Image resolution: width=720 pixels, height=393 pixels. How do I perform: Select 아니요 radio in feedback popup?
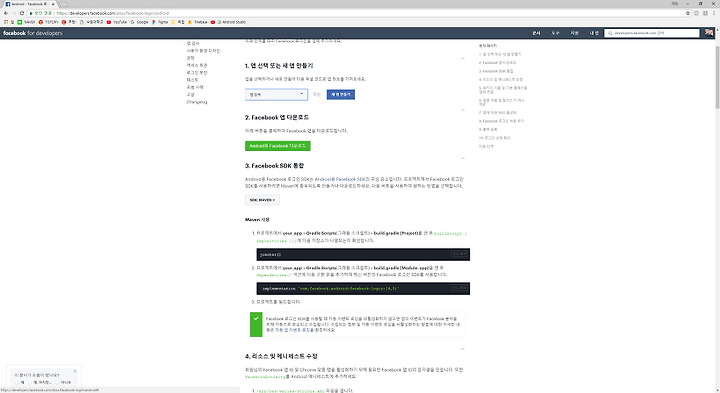(57, 382)
